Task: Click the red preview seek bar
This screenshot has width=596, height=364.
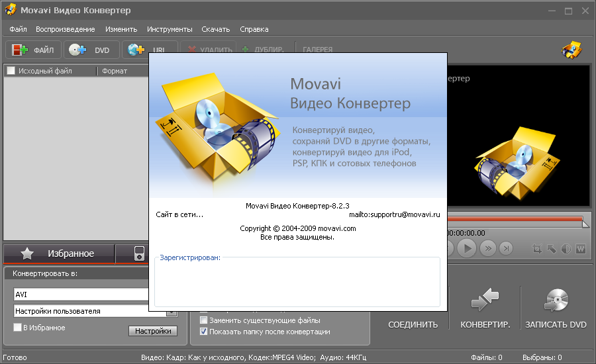Action: [515, 219]
